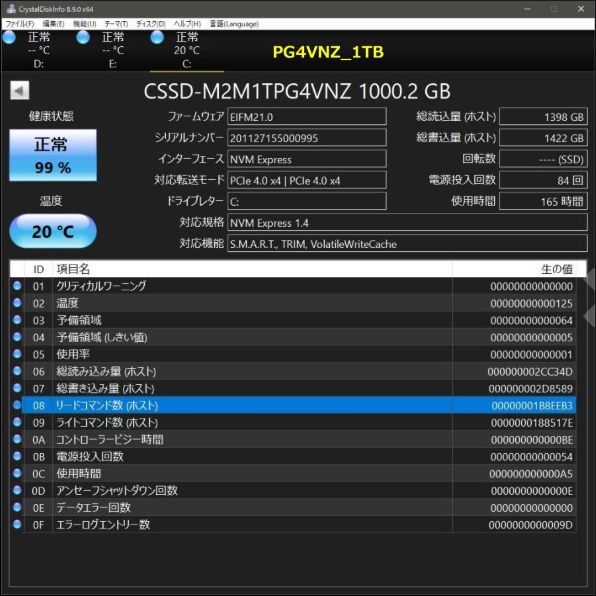Select the ライトコマンド数 (ホスト) row
Screen dimensions: 596x596
click(x=293, y=422)
